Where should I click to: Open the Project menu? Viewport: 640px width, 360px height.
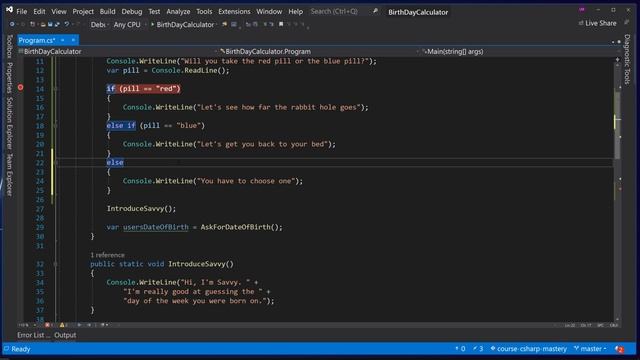pyautogui.click(x=83, y=11)
